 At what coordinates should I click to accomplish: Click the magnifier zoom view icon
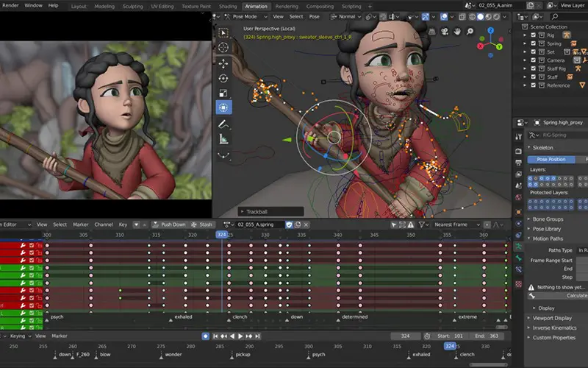[470, 32]
